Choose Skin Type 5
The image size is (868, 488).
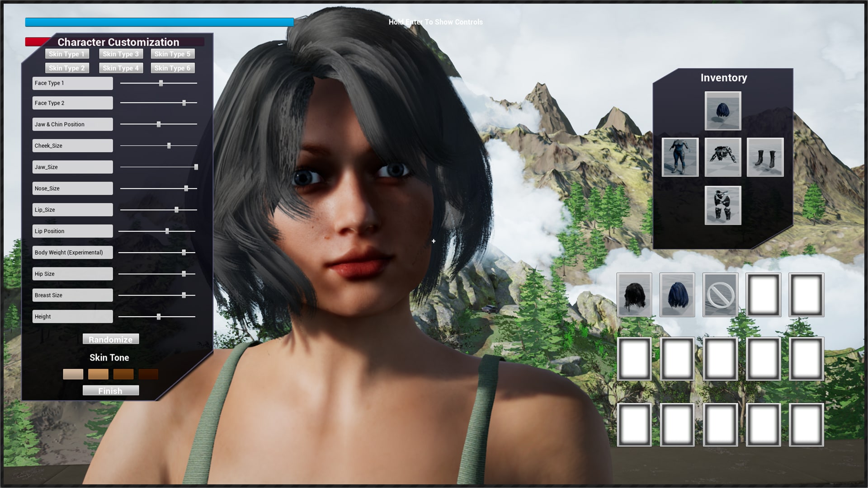click(173, 54)
